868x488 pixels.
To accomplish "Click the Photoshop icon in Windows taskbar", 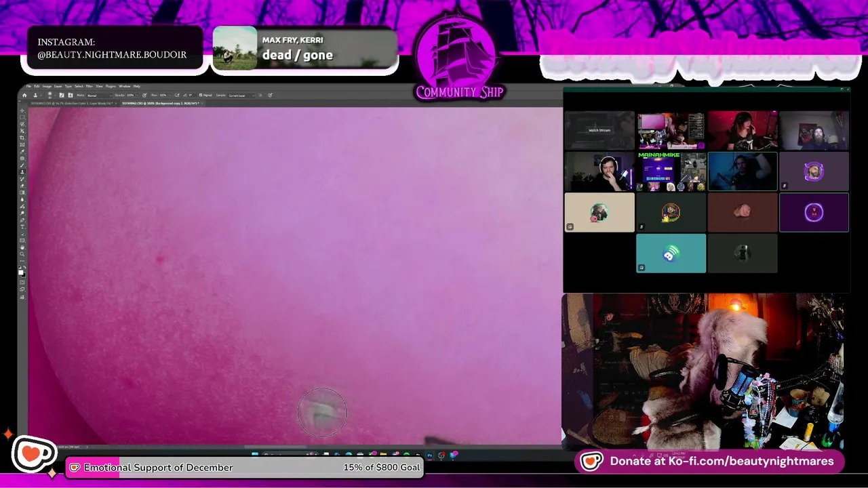I will (x=430, y=455).
